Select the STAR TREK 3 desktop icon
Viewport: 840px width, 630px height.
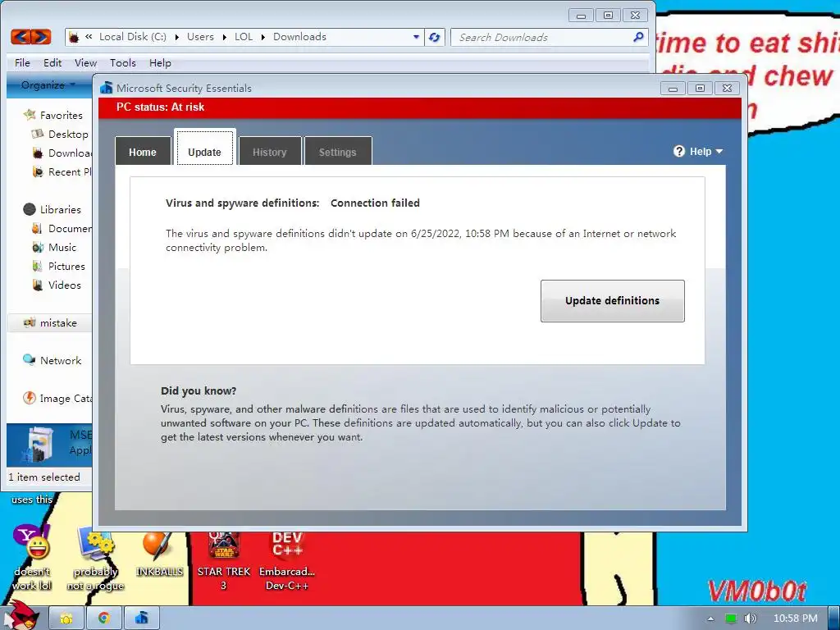point(223,559)
